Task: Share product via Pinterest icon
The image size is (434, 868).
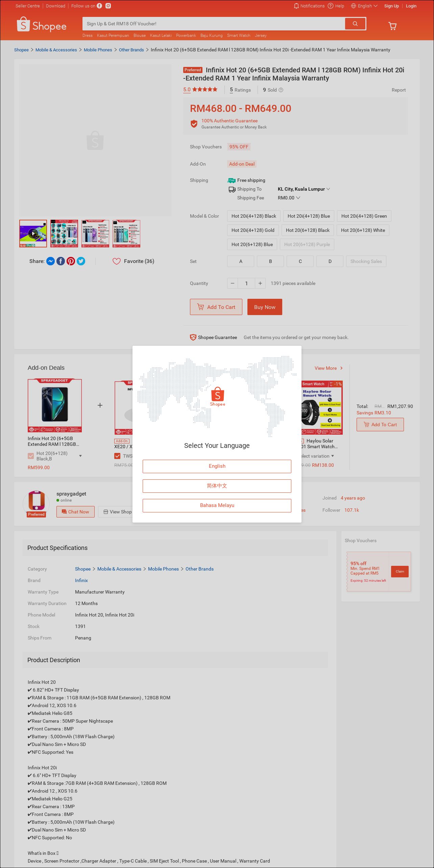Action: 71,261
